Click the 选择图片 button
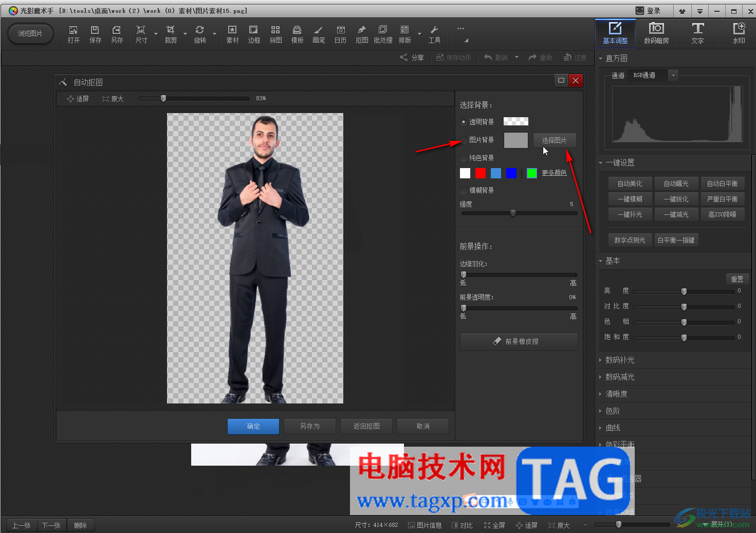756x533 pixels. point(554,140)
